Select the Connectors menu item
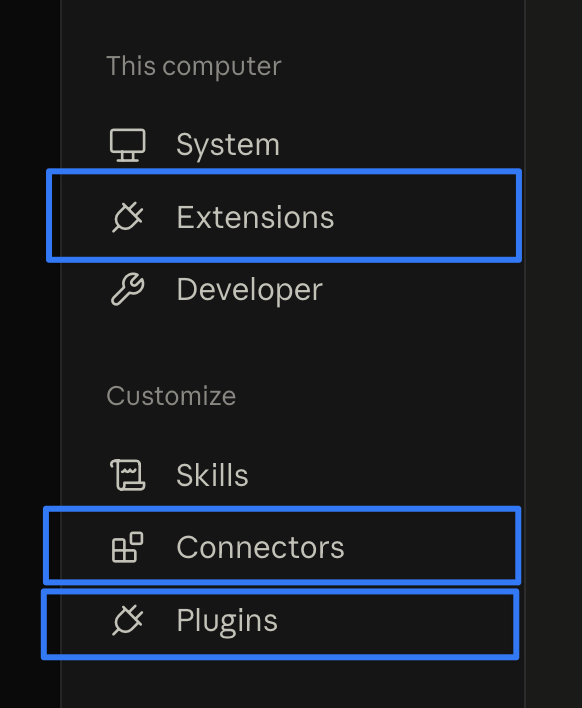 pyautogui.click(x=282, y=545)
